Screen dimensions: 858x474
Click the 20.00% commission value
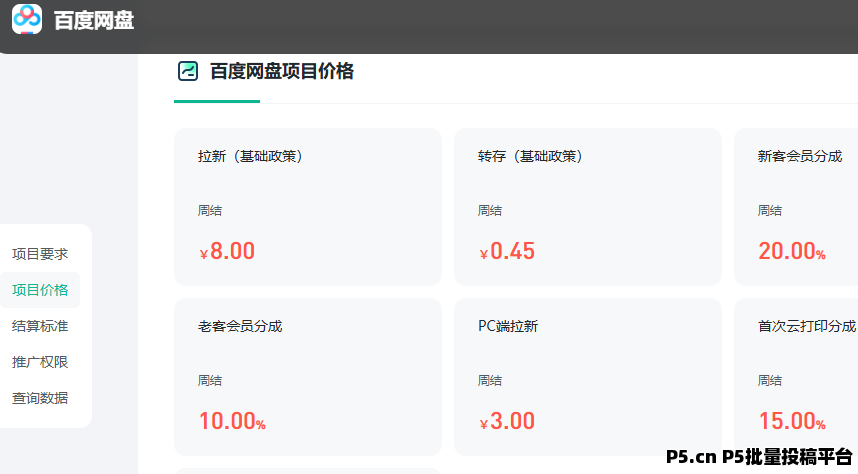792,251
